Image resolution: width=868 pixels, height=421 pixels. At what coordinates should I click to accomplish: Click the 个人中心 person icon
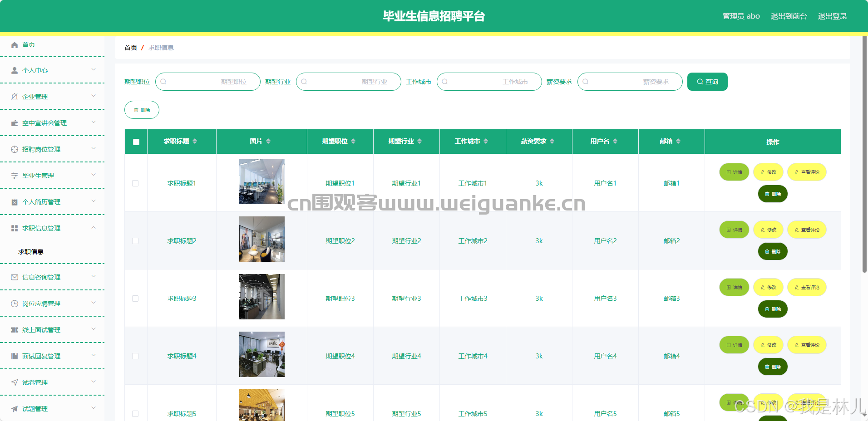click(x=15, y=70)
